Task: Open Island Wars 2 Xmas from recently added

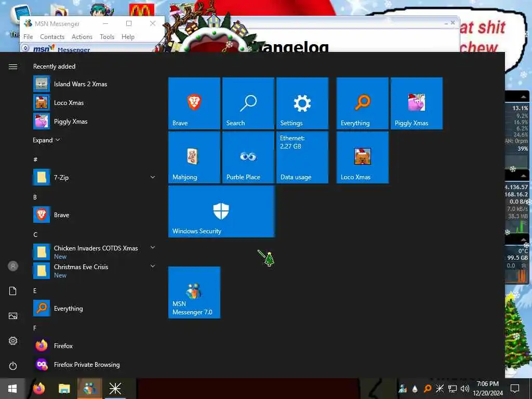Action: click(95, 84)
